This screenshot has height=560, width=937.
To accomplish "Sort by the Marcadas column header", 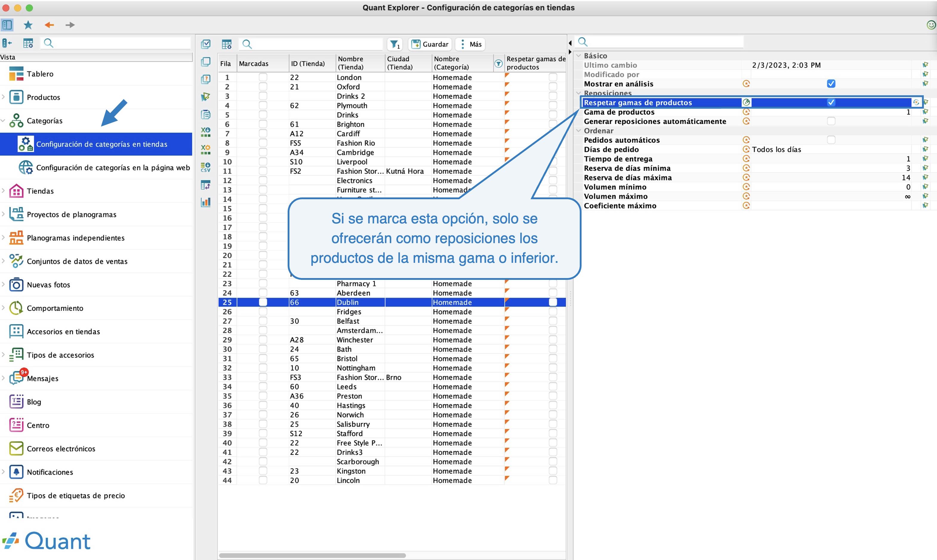I will [263, 63].
